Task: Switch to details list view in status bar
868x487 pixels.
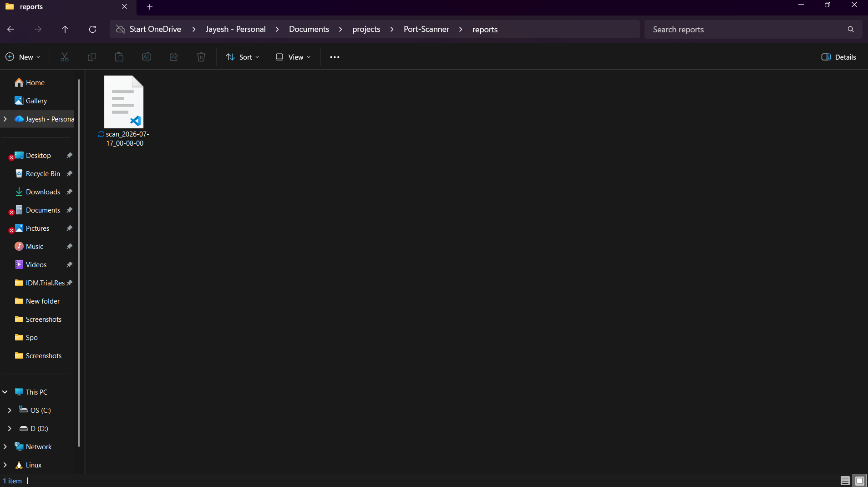Action: 845,481
